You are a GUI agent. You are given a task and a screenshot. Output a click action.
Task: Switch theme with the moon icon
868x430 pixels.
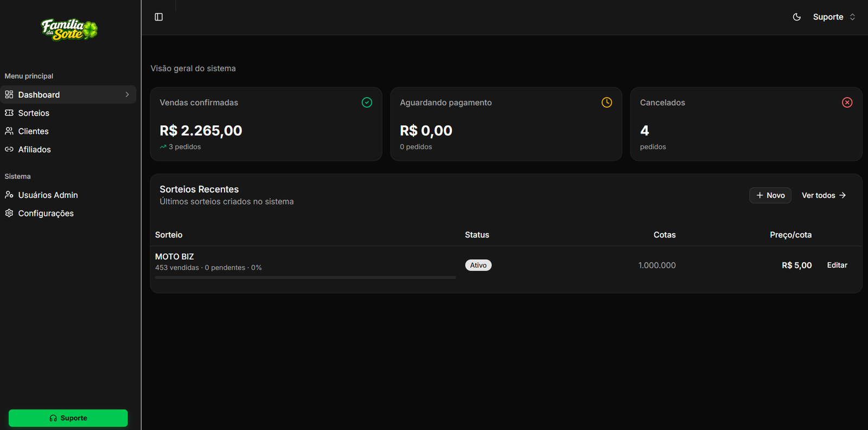[796, 17]
